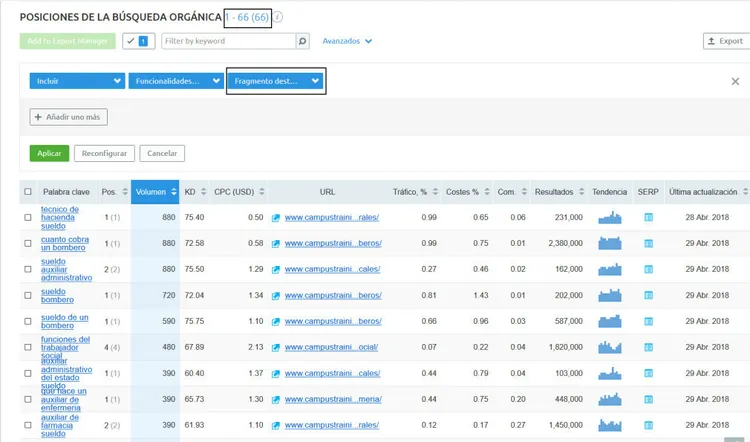View SERP snapshot icon for 'sueldo bombero' row
Viewport: 750px width, 442px height.
pyautogui.click(x=649, y=295)
